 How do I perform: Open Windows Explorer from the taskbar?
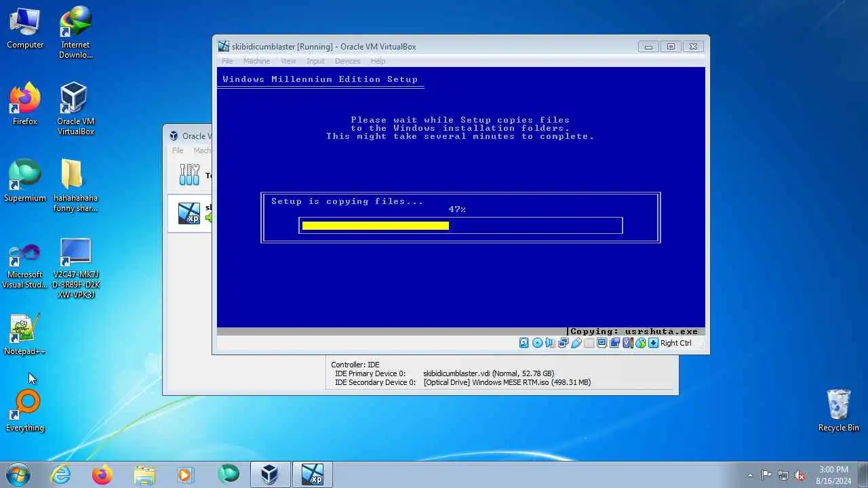click(144, 474)
